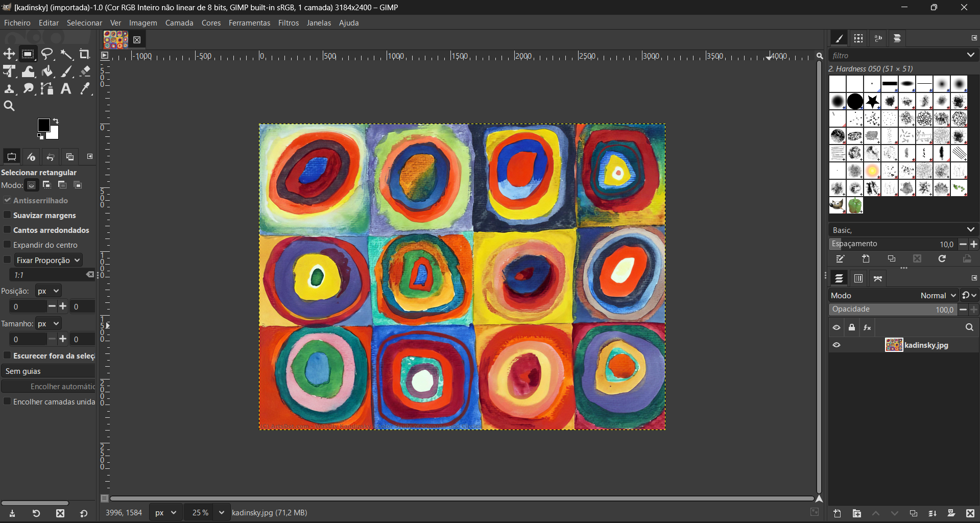Enable Suavizar margens checkbox

(7, 215)
